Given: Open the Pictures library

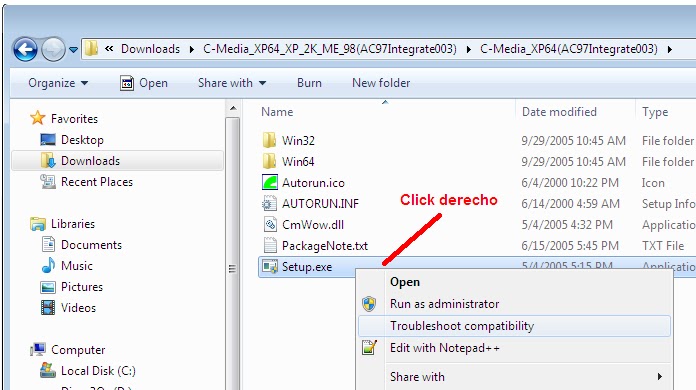Looking at the screenshot, I should pyautogui.click(x=82, y=287).
